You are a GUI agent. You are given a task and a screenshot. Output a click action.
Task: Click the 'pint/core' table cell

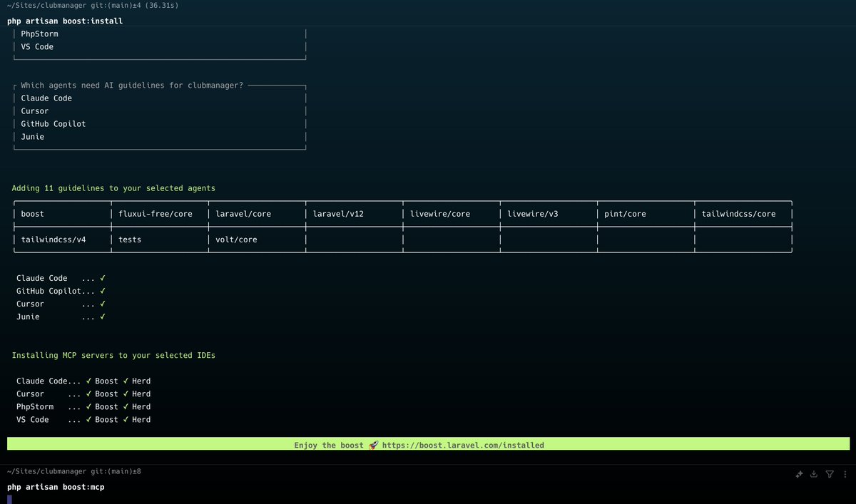coord(645,214)
